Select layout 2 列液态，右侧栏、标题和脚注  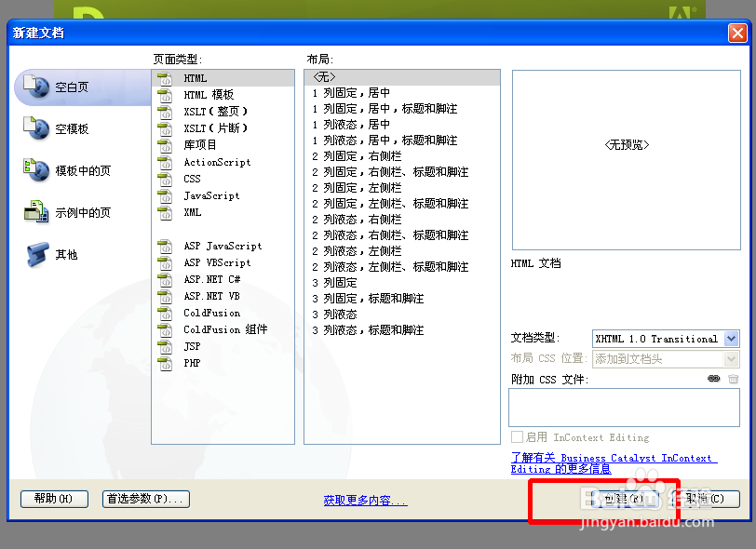402,235
